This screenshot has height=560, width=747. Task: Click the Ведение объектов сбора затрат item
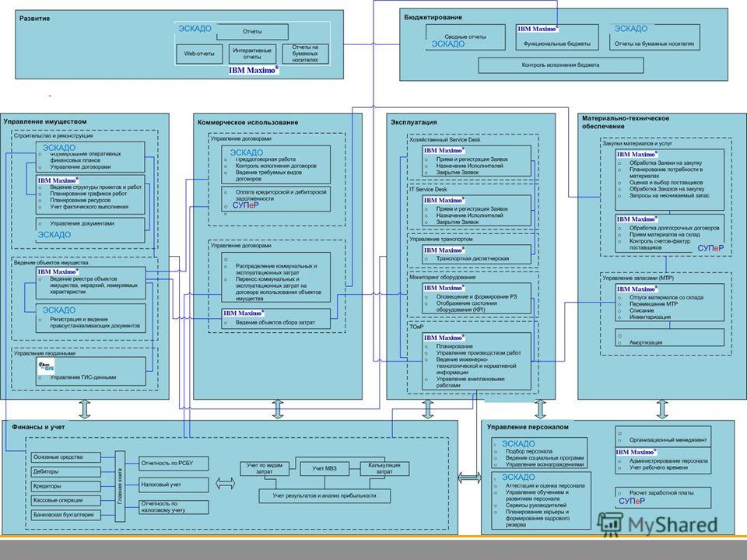[275, 322]
